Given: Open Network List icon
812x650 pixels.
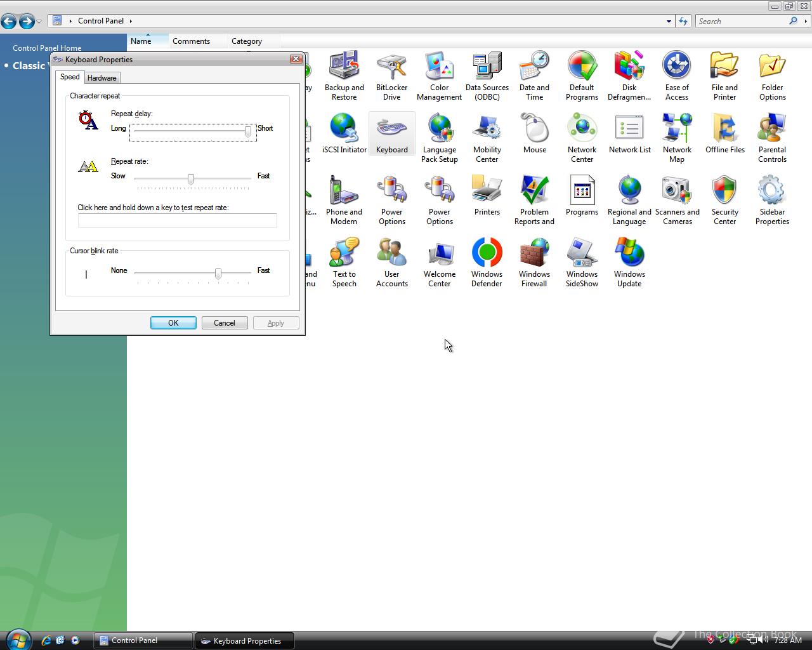Looking at the screenshot, I should coord(629,134).
